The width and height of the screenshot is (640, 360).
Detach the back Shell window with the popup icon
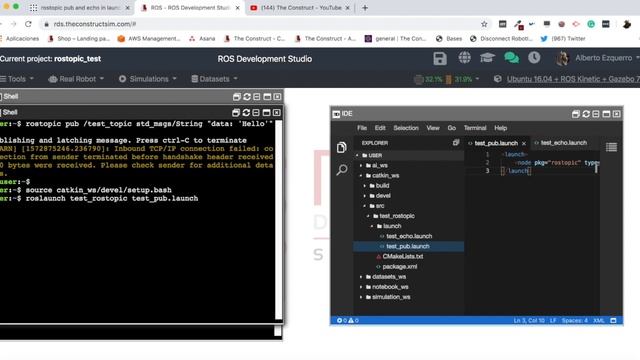click(236, 97)
